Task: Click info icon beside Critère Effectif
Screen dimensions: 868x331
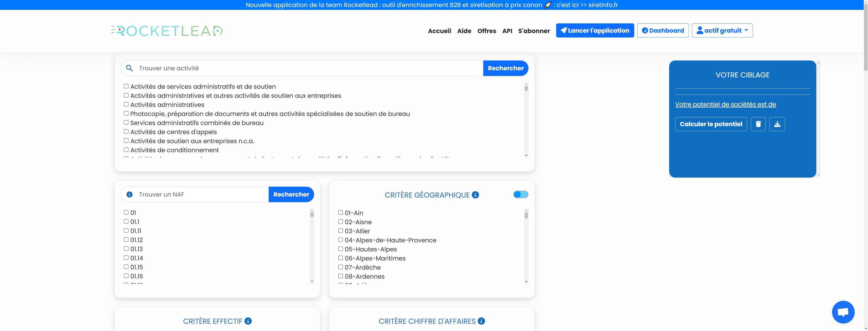Action: [248, 321]
